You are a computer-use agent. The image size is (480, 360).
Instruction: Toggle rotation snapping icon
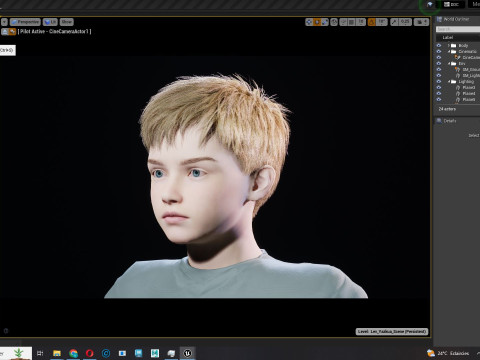click(x=372, y=22)
